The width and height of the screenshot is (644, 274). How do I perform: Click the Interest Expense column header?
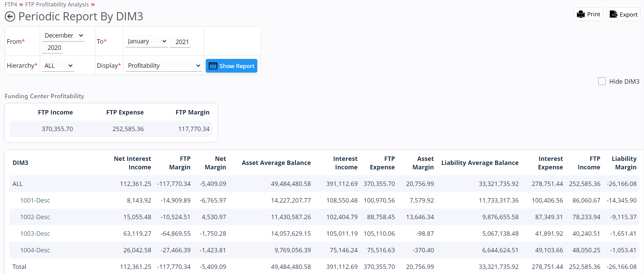tap(550, 163)
